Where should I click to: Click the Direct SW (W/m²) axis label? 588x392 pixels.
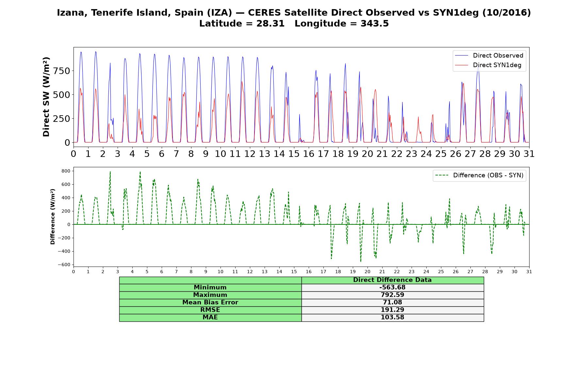(46, 97)
